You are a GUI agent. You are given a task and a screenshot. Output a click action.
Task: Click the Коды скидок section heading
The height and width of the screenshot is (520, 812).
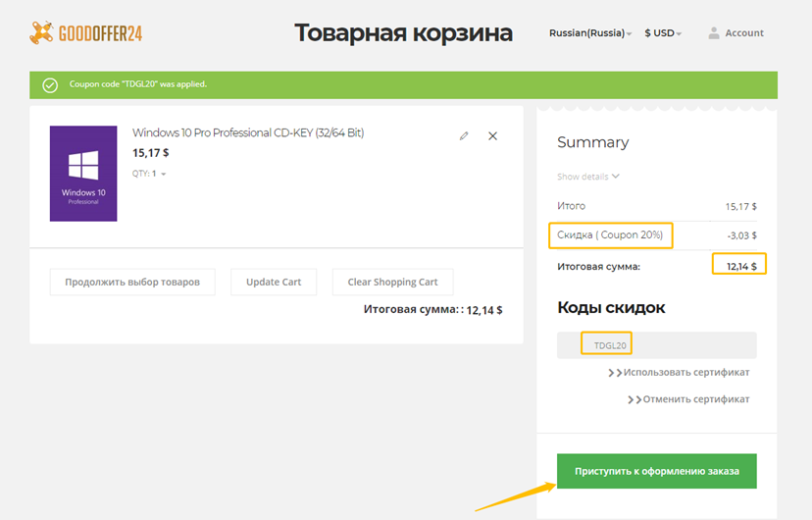(611, 308)
